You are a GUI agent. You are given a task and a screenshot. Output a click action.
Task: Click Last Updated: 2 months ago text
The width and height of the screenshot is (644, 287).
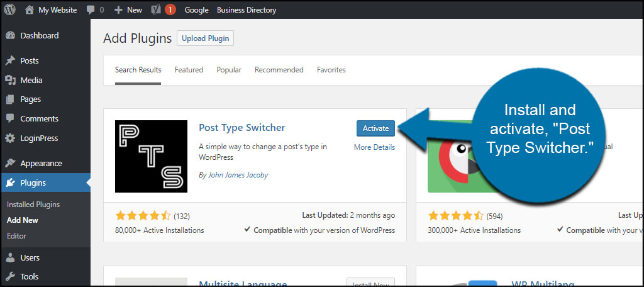tap(348, 215)
